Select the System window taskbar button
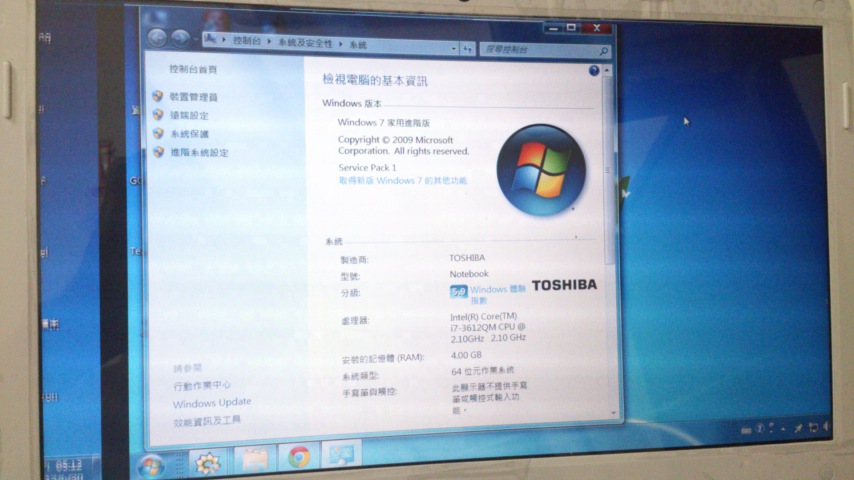 [x=341, y=454]
